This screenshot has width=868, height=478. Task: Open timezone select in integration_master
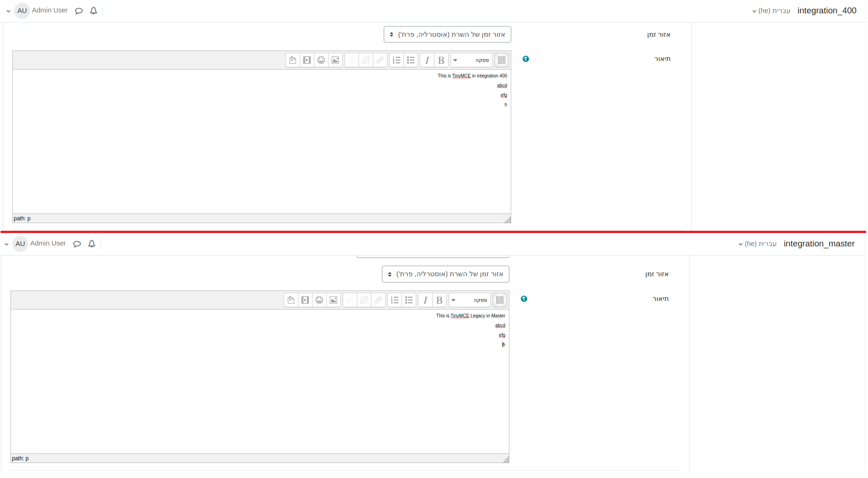click(445, 274)
